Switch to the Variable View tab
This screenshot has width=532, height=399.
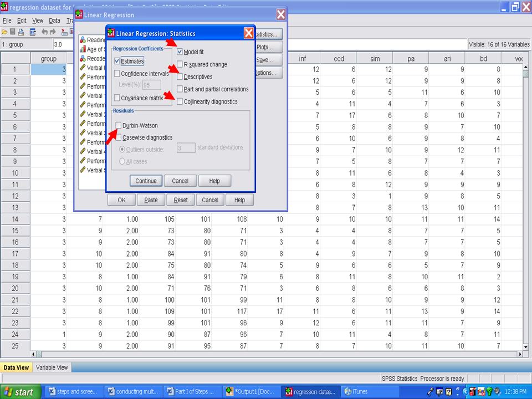pos(52,367)
